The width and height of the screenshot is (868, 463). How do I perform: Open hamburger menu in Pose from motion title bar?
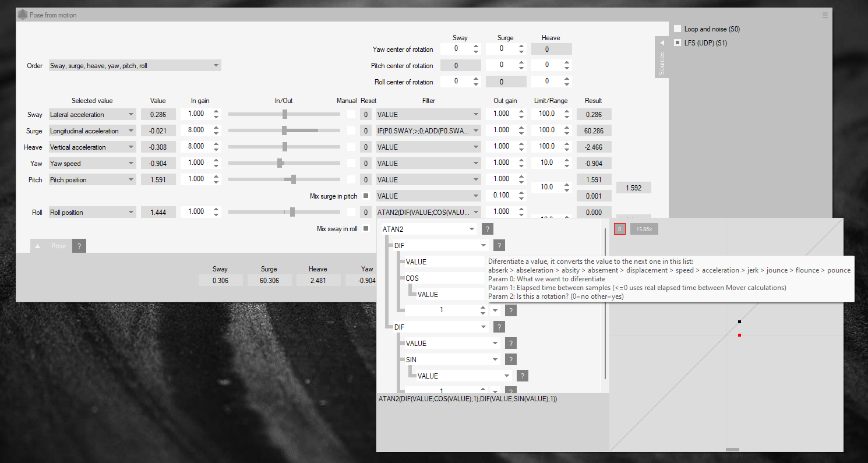(x=825, y=15)
